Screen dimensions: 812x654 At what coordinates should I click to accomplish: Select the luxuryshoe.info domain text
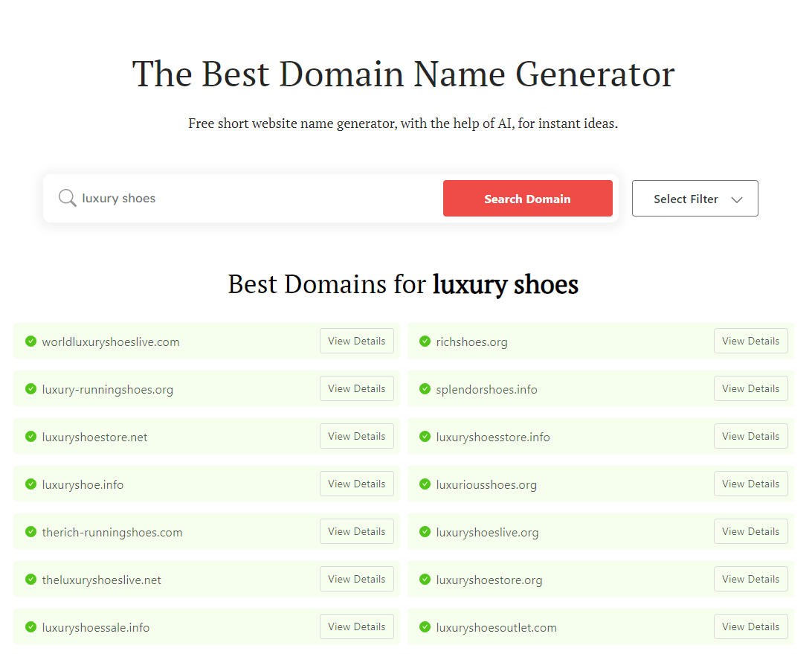[x=83, y=485]
